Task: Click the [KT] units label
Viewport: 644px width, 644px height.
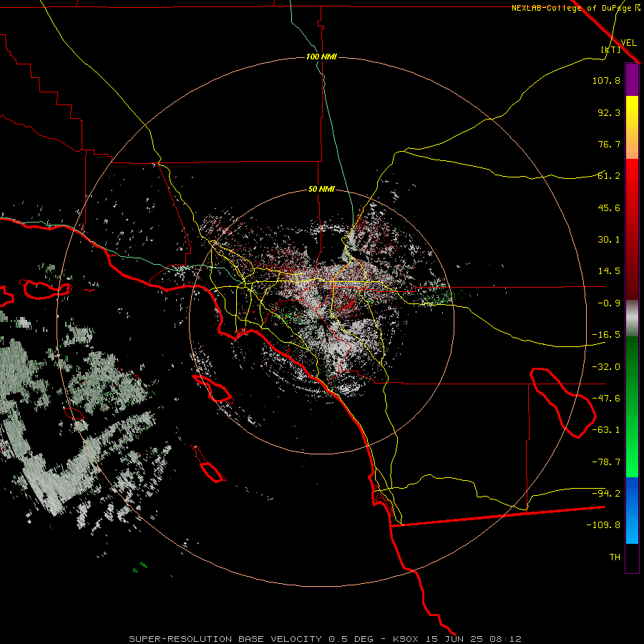Action: click(611, 49)
